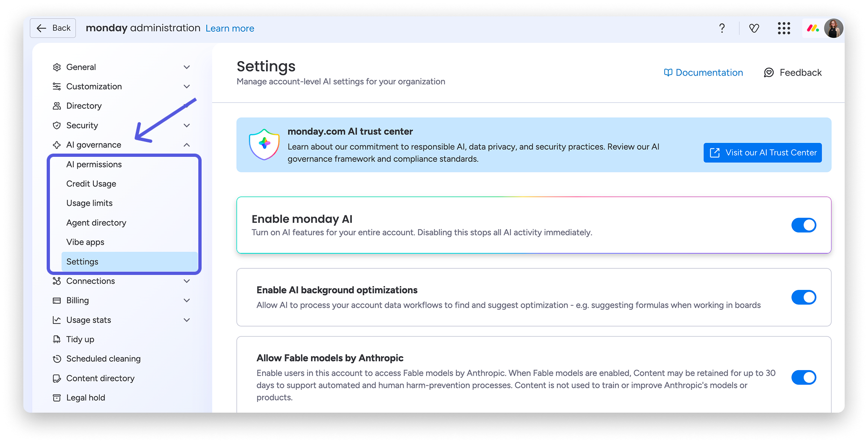Go back using the Back button
This screenshot has width=868, height=443.
tap(53, 28)
